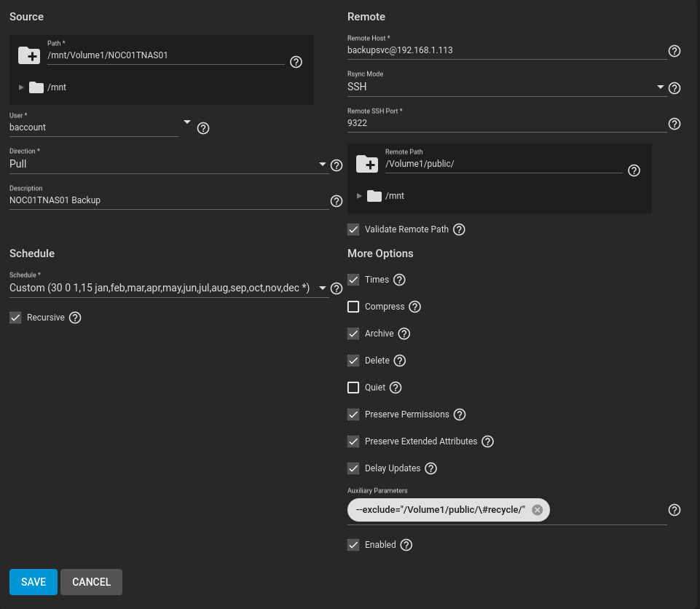The image size is (700, 609).
Task: Click the CANCEL button
Action: [91, 582]
